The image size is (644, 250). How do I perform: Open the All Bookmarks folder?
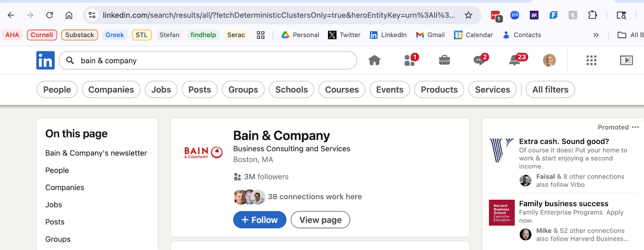click(x=630, y=35)
